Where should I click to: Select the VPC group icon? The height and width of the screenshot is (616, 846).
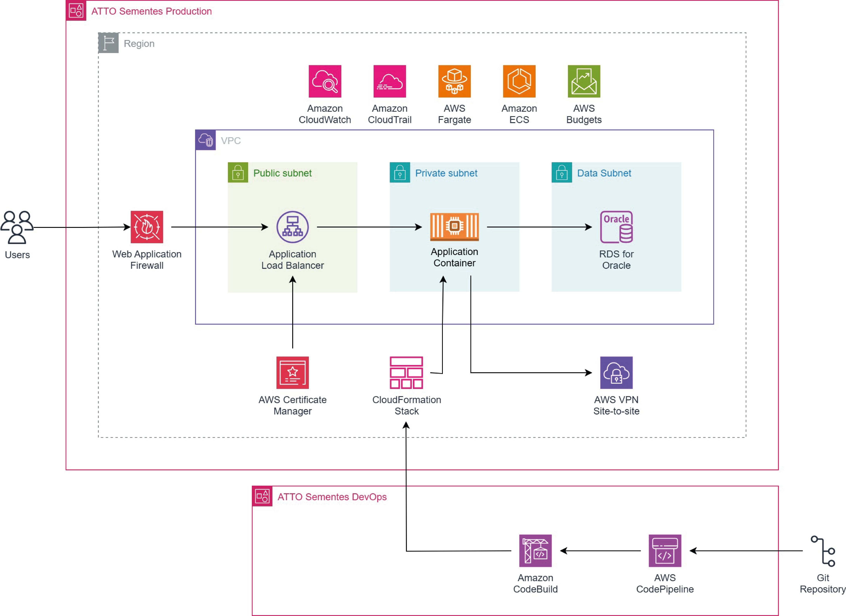(205, 140)
